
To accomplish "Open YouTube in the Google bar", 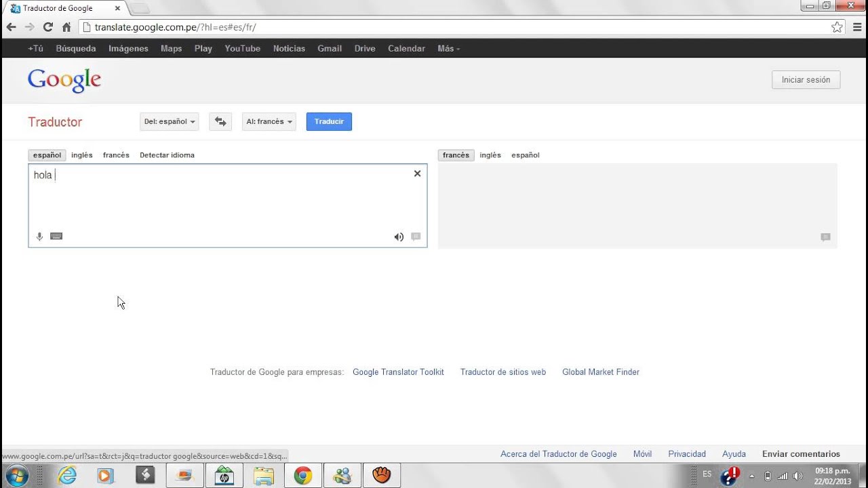I will click(243, 49).
